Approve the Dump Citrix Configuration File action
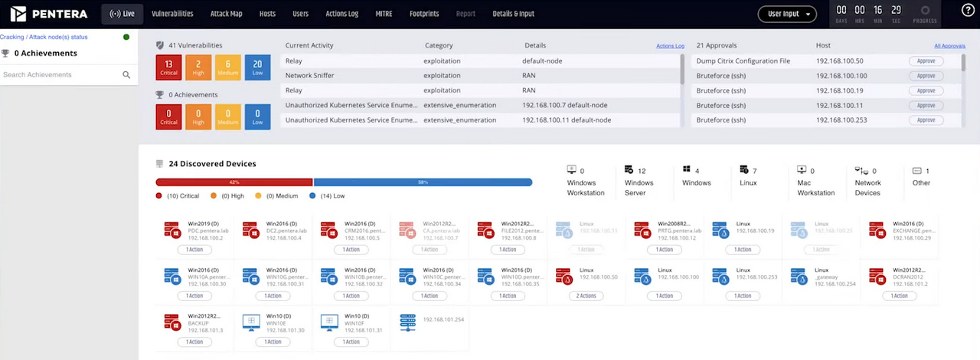The image size is (980, 360). [x=926, y=61]
